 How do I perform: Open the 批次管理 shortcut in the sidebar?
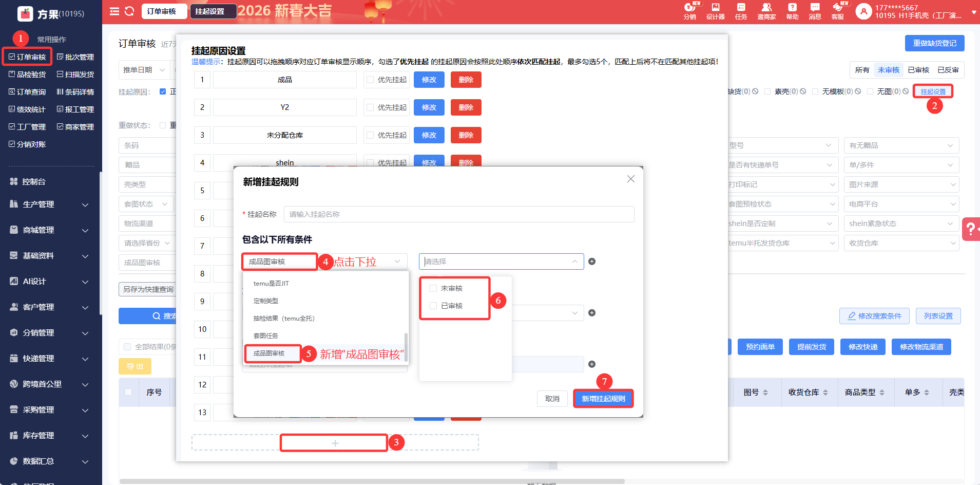(x=75, y=57)
